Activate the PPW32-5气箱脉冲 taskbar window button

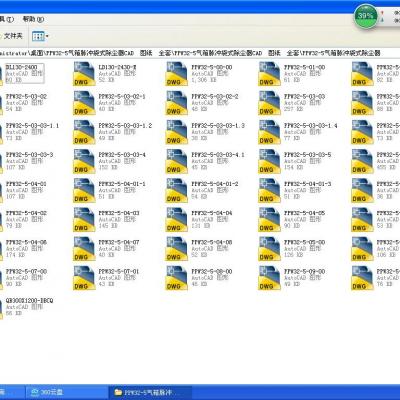[x=150, y=392]
